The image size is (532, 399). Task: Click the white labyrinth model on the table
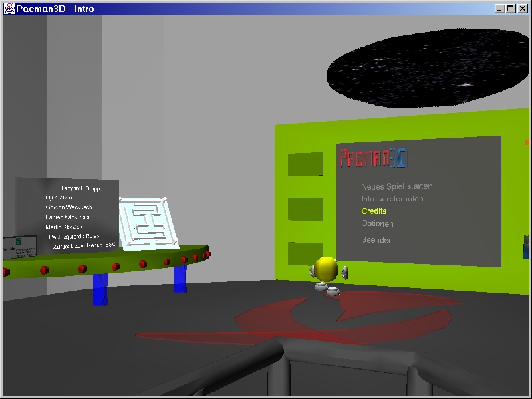point(148,222)
